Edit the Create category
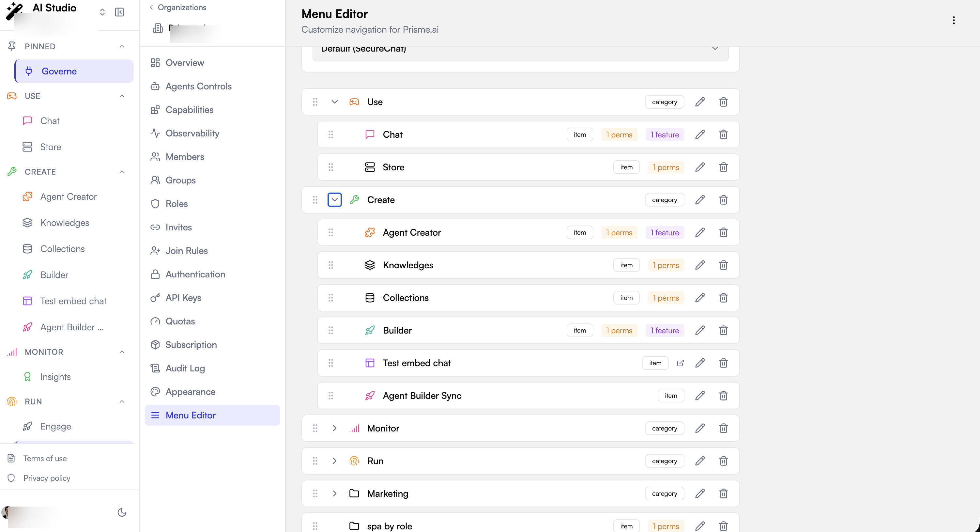 click(700, 200)
